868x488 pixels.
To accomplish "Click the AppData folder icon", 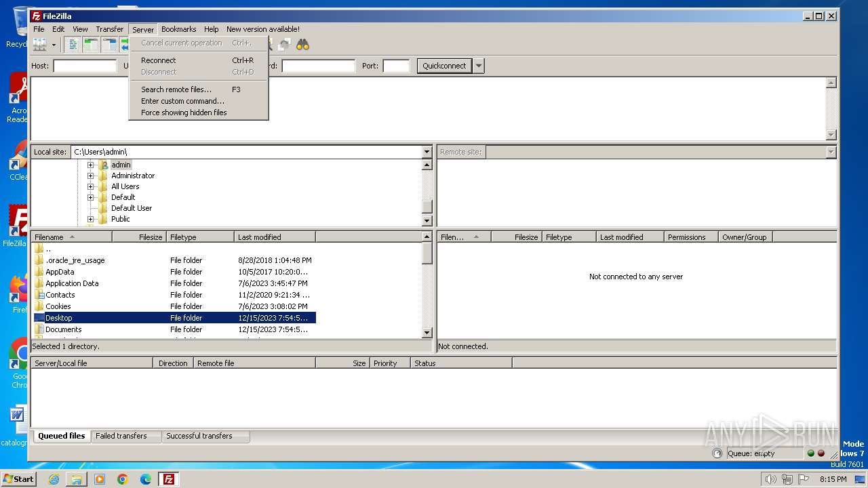I will click(x=39, y=272).
